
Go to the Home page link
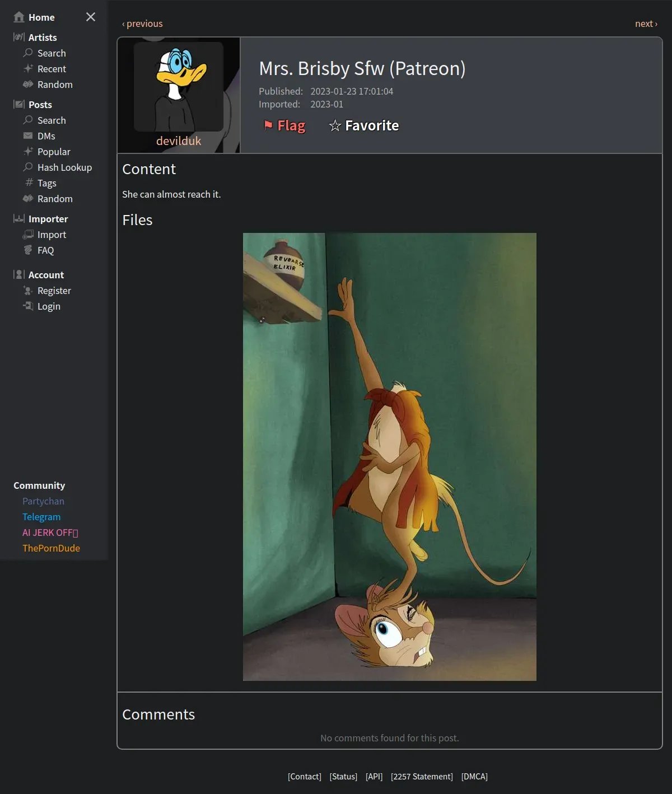coord(41,17)
